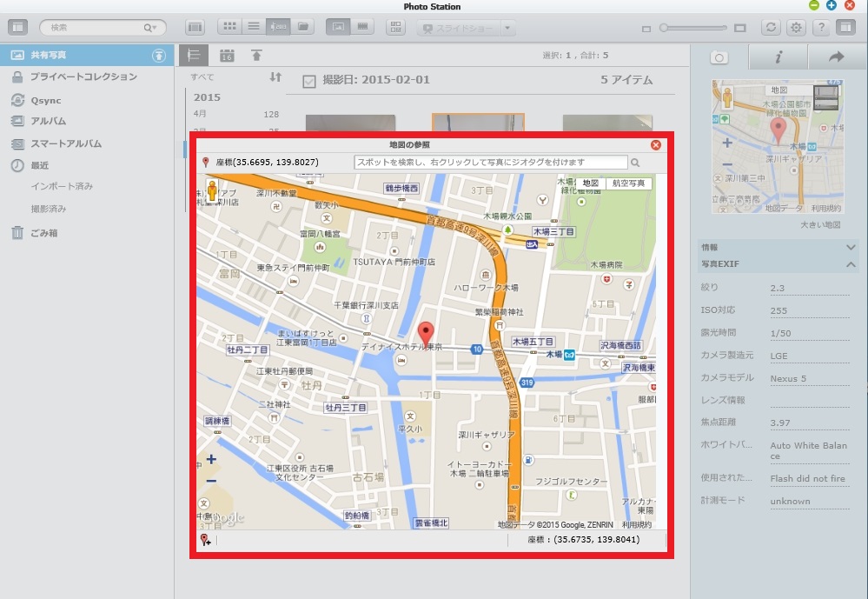Open ごみ箱 trash
The width and height of the screenshot is (868, 599).
[43, 233]
